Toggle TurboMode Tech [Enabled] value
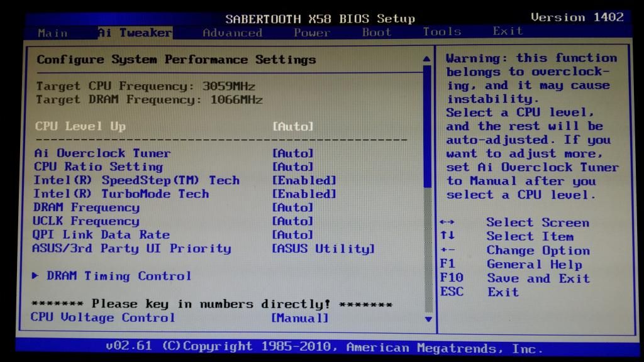 point(304,194)
